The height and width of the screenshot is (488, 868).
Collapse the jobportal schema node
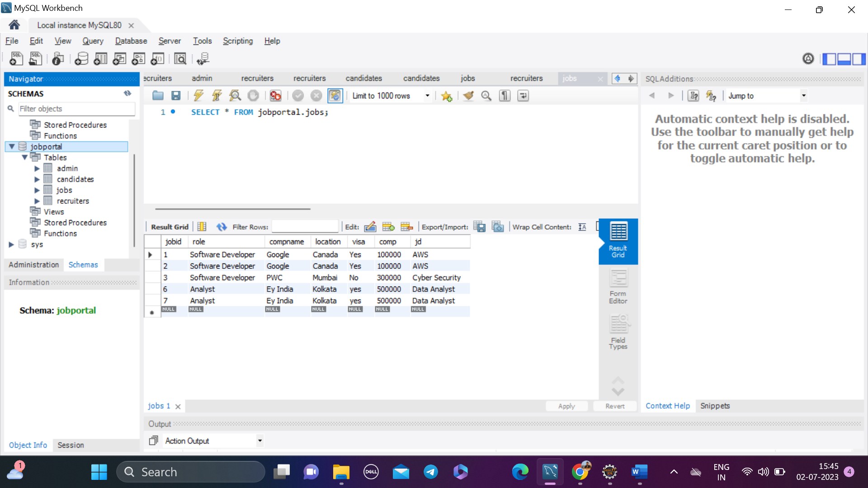[x=12, y=146]
